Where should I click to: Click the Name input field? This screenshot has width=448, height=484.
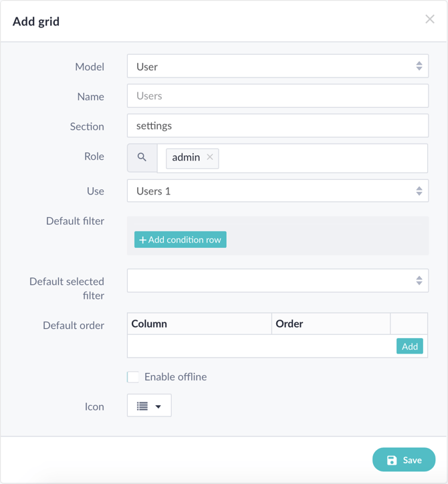(277, 96)
